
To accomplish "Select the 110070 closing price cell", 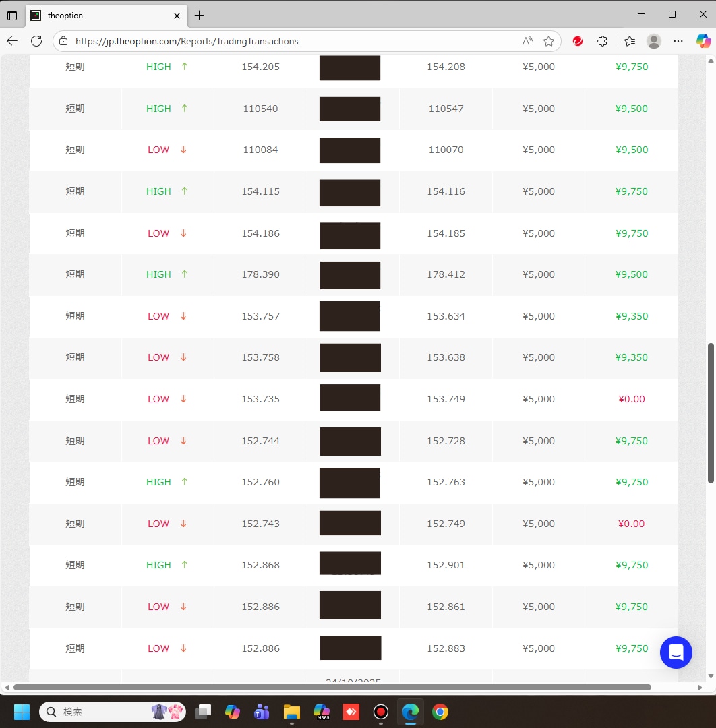I will (446, 150).
